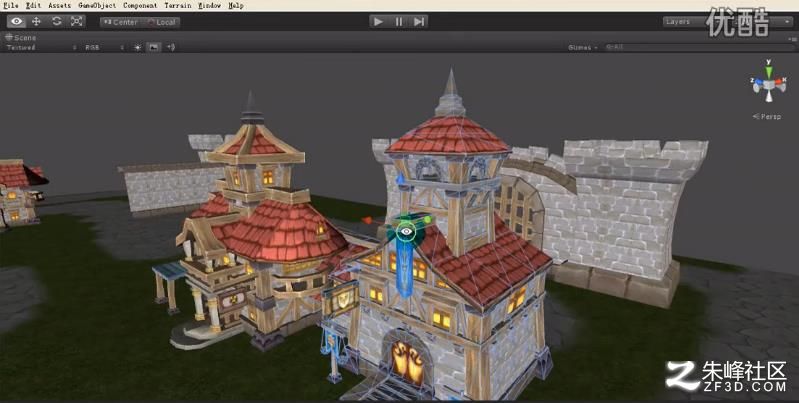This screenshot has width=799, height=403.
Task: Toggle scene audio speaker icon
Action: [171, 47]
